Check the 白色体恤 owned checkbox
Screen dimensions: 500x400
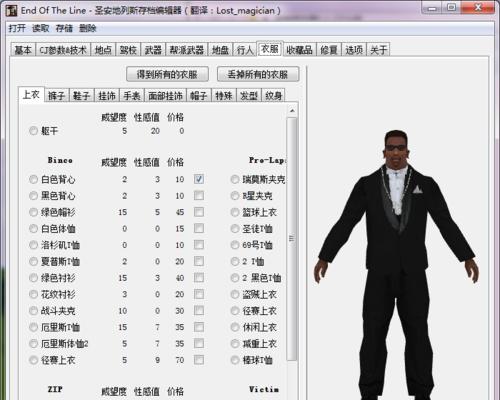[x=199, y=228]
